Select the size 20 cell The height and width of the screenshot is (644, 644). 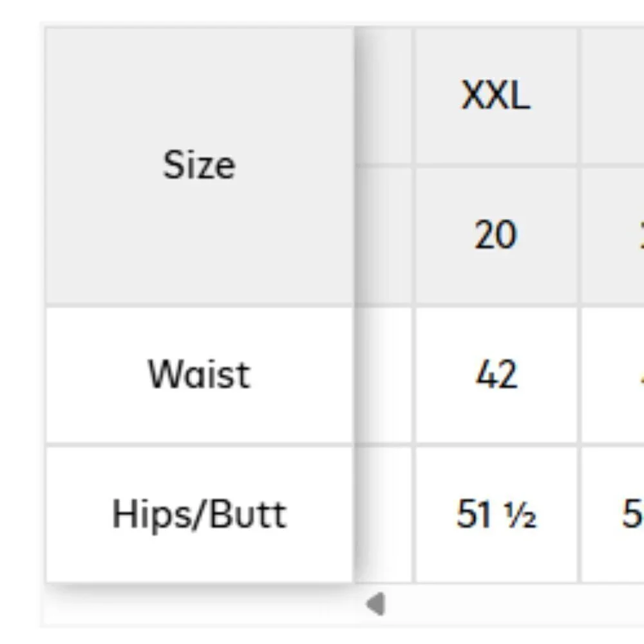click(x=496, y=236)
